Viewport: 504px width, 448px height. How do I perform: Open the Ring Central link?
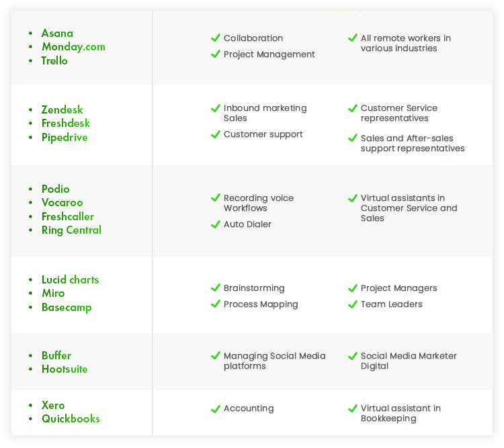pos(71,230)
